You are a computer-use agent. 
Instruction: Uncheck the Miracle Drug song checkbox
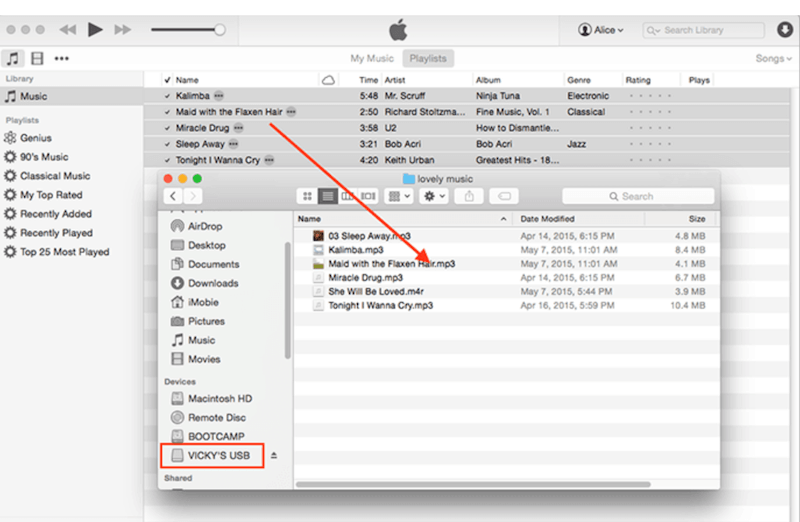[x=167, y=128]
